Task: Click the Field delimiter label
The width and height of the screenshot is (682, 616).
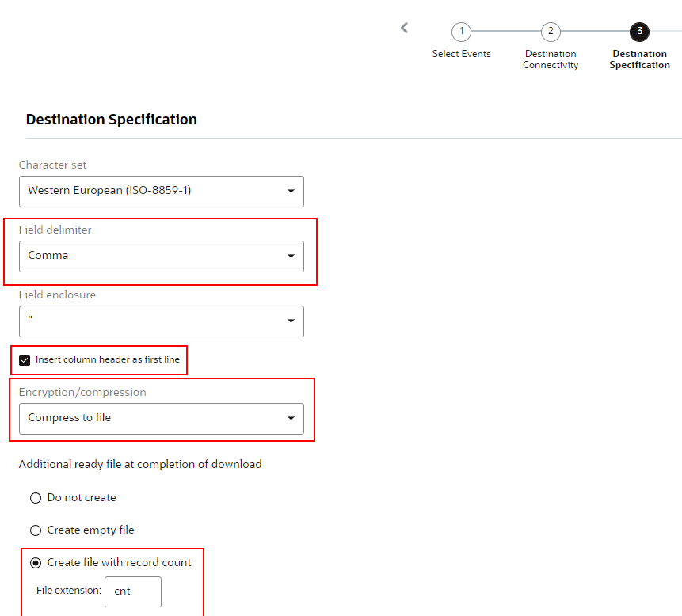Action: pyautogui.click(x=55, y=230)
